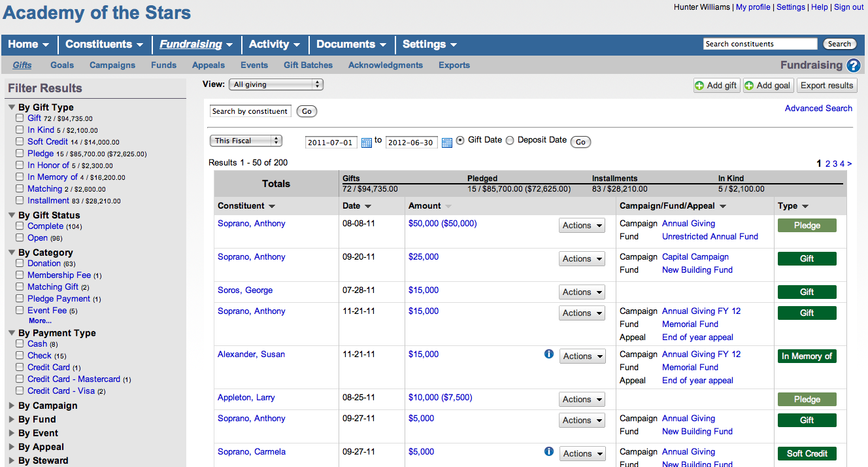
Task: Check the Pledge filter checkbox
Action: coord(20,154)
